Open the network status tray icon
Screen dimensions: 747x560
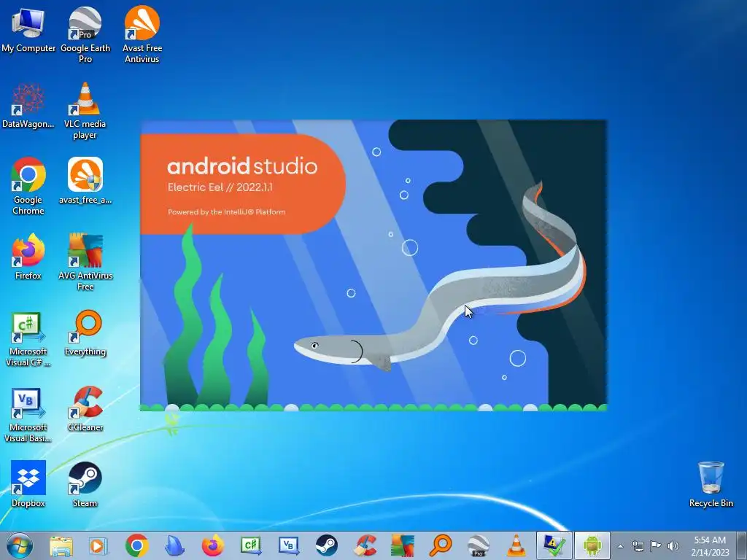(638, 546)
